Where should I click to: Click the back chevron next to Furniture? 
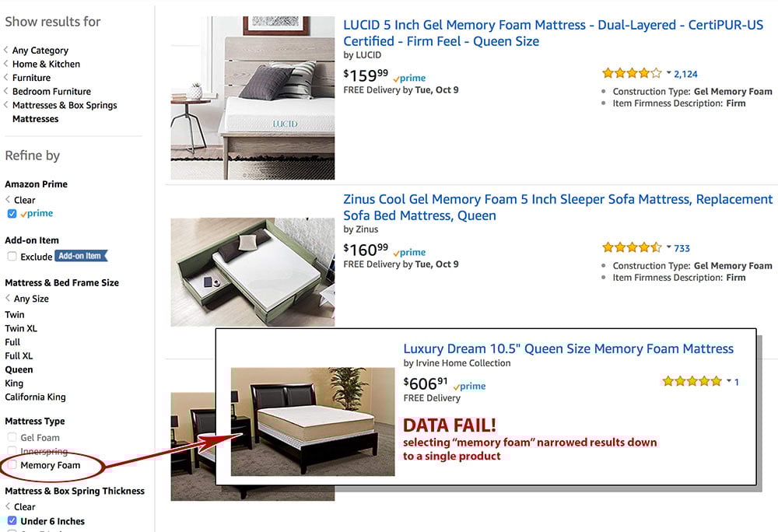7,77
